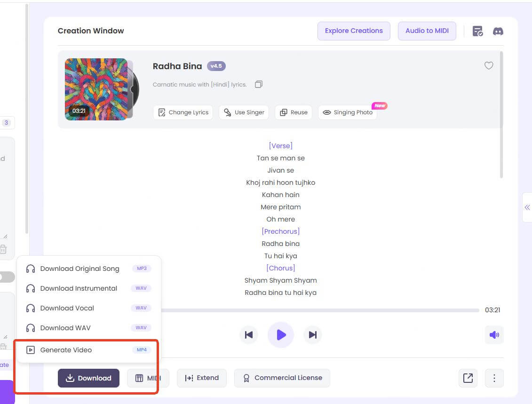Open the three-dot more options menu
532x404 pixels.
tap(494, 378)
